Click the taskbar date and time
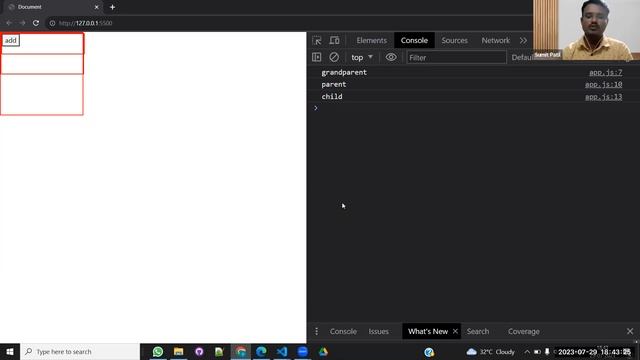This screenshot has height=360, width=640. (x=594, y=352)
